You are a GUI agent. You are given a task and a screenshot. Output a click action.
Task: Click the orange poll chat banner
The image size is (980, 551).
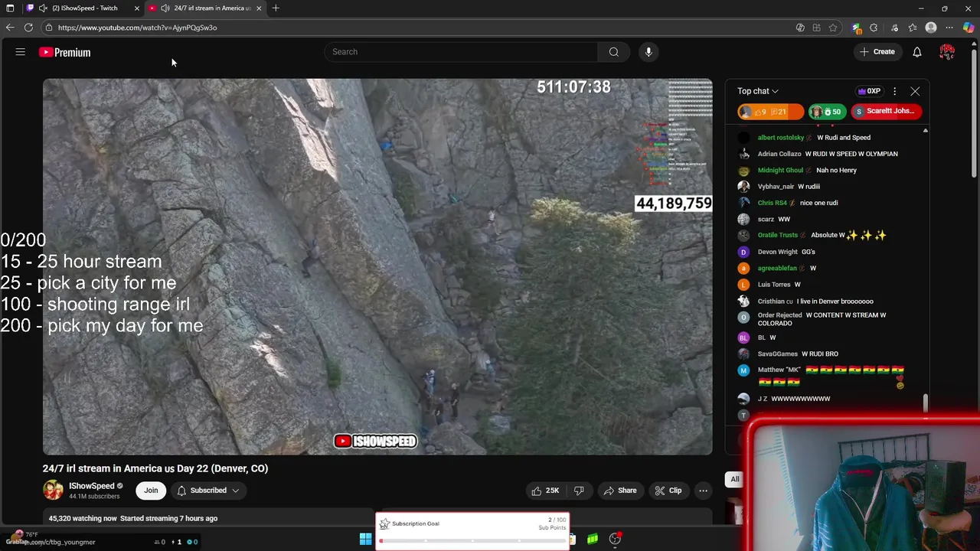pyautogui.click(x=770, y=112)
